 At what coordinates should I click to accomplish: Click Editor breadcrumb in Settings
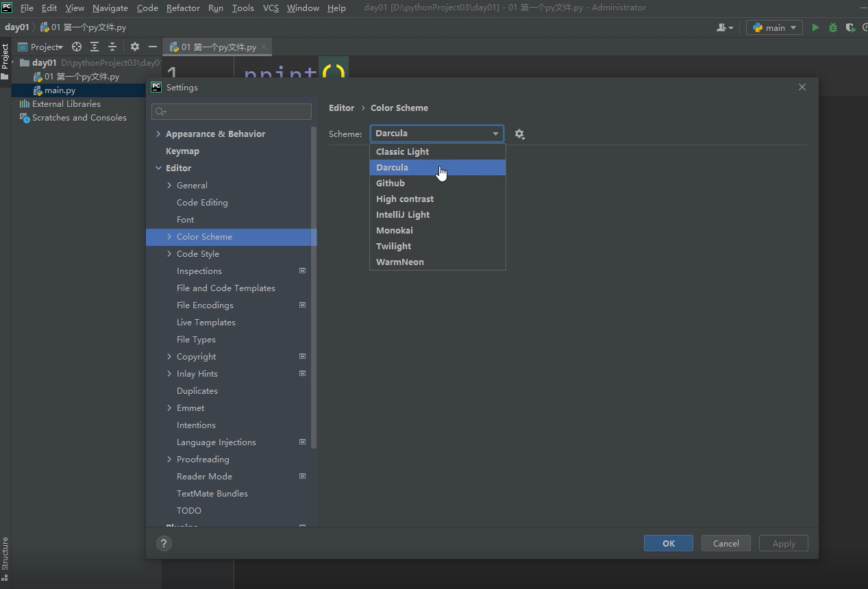pyautogui.click(x=341, y=108)
